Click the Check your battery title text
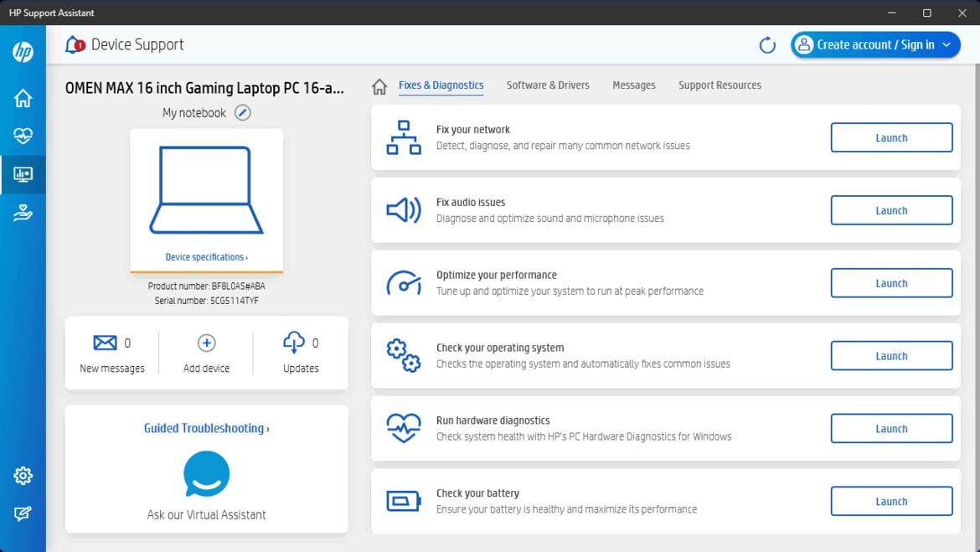 (x=477, y=493)
